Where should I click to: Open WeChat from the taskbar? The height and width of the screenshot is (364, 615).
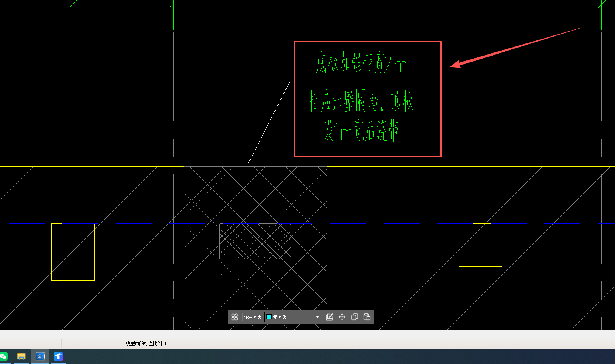[x=4, y=356]
